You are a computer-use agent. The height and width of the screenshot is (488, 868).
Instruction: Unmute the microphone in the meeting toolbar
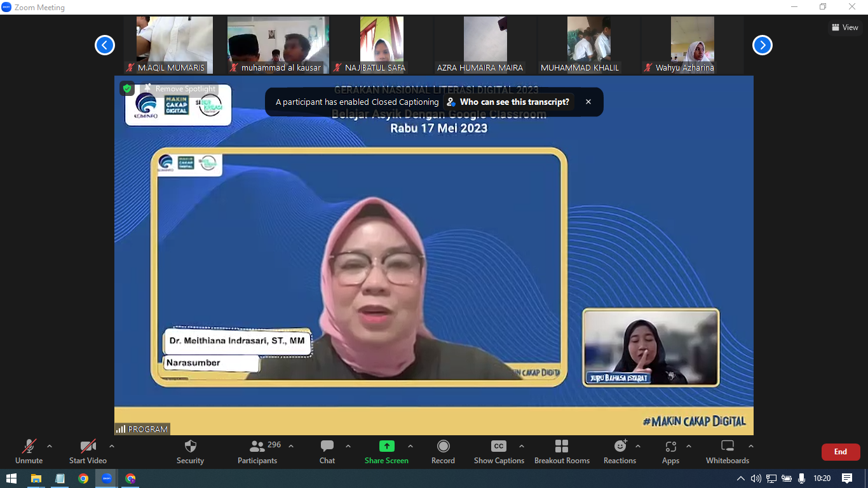[x=29, y=451]
